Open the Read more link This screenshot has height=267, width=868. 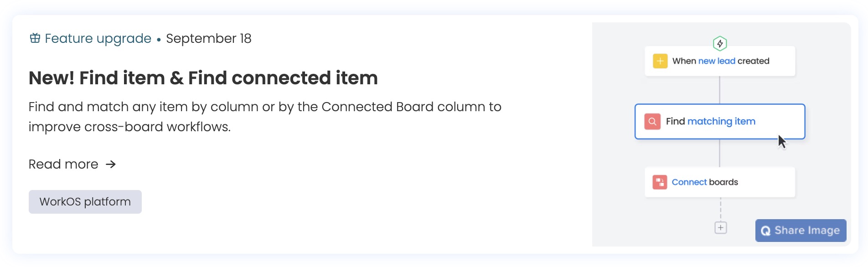(x=63, y=164)
